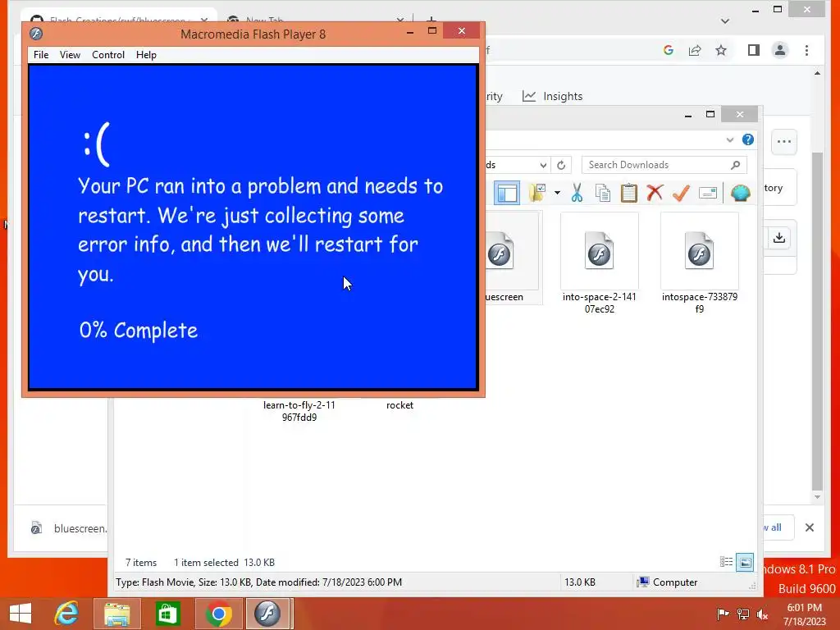Image resolution: width=840 pixels, height=630 pixels.
Task: Select the rocket file label
Action: [399, 405]
